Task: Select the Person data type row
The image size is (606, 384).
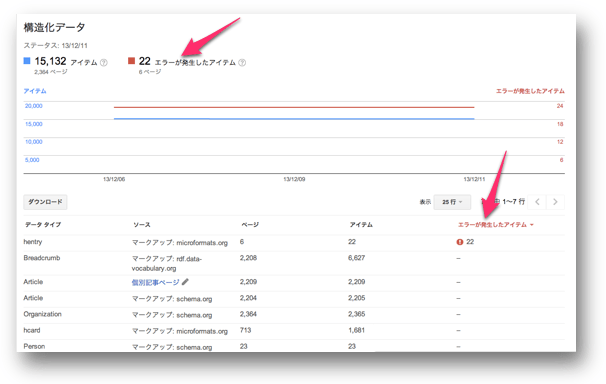Action: [x=294, y=347]
